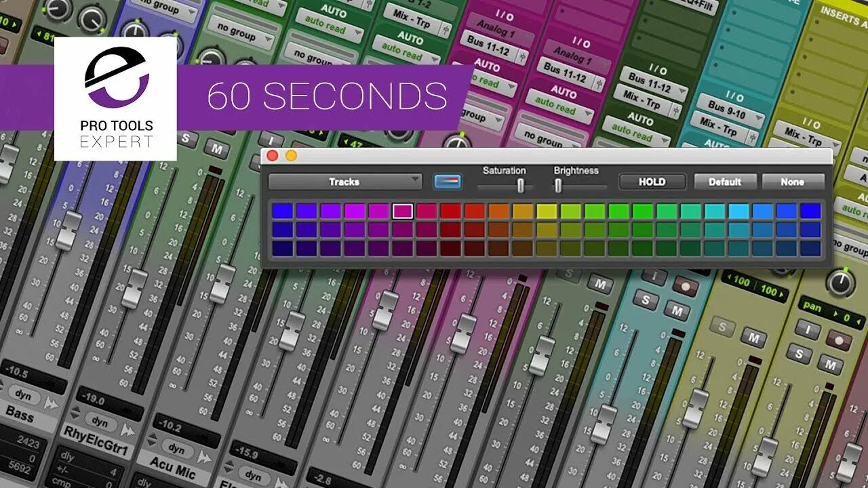
Task: Click the Saturation slider handle
Action: [x=521, y=185]
